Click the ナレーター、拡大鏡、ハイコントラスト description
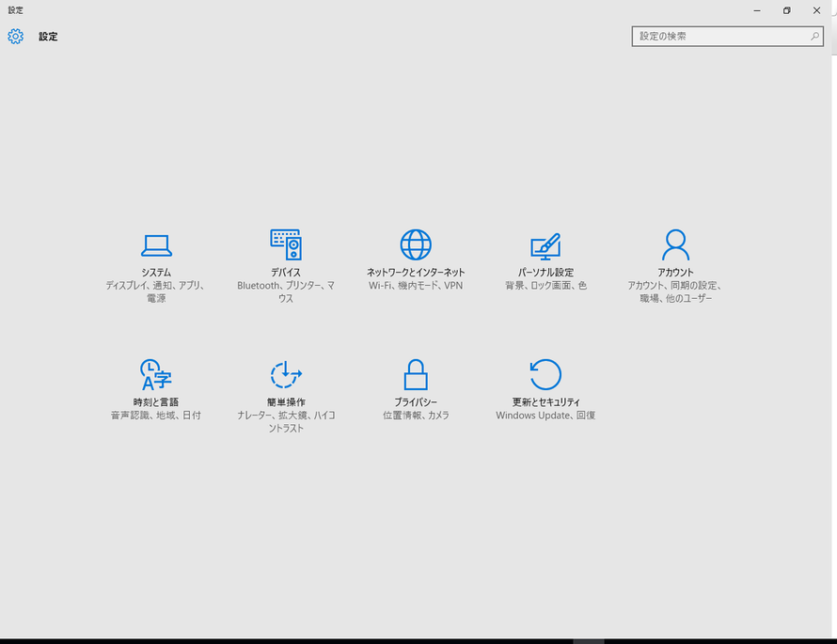 286,421
